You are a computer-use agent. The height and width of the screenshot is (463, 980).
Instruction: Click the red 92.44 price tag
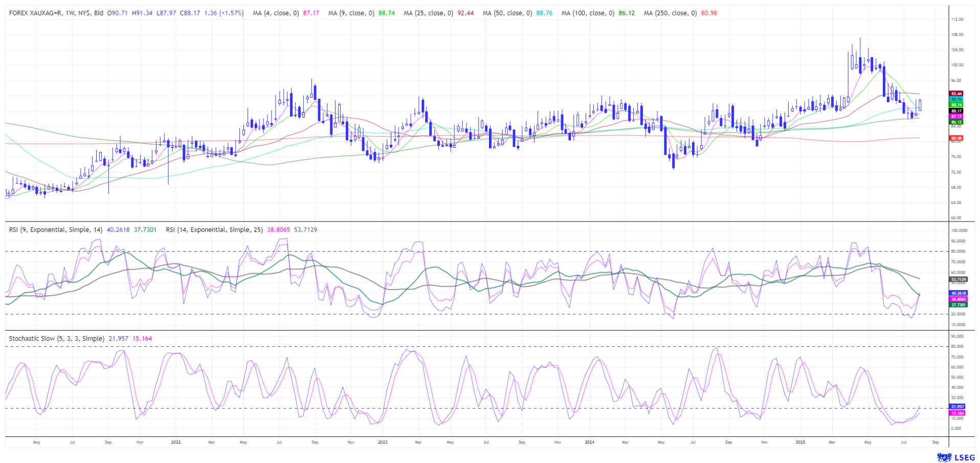pos(956,94)
